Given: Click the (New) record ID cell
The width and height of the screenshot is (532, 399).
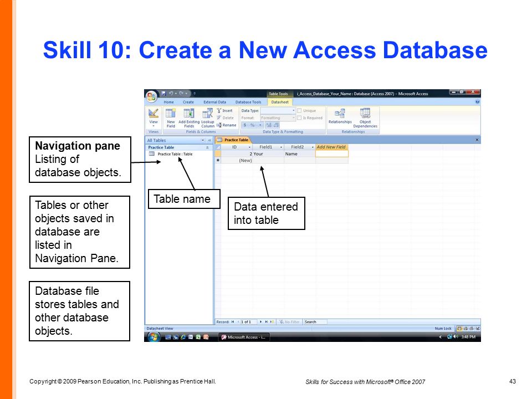Looking at the screenshot, I should pos(237,161).
